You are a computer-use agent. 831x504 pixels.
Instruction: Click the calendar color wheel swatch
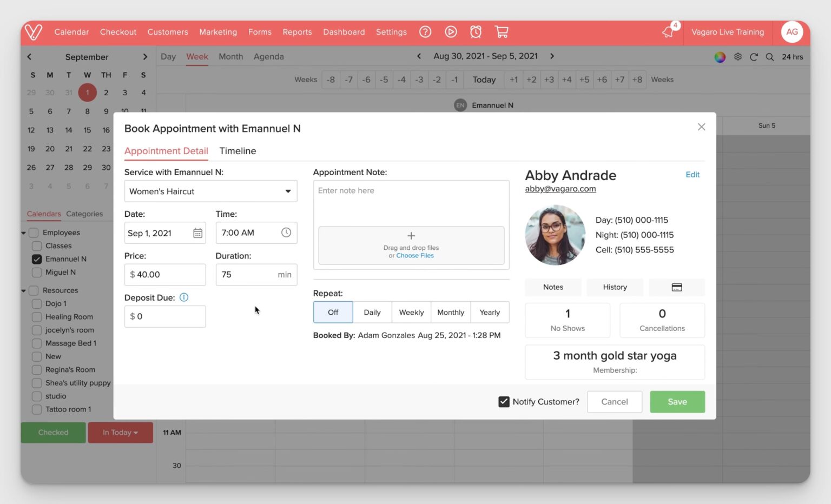(x=720, y=57)
